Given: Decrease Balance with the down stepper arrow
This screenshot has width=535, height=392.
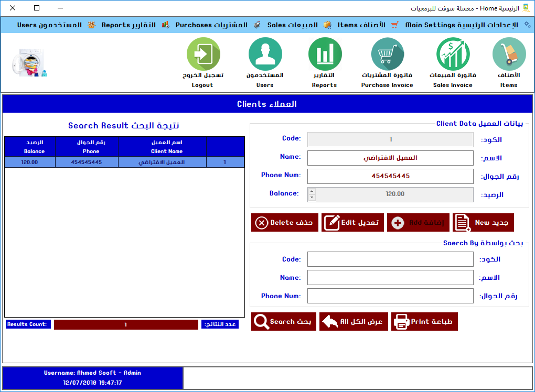Looking at the screenshot, I should pyautogui.click(x=312, y=198).
